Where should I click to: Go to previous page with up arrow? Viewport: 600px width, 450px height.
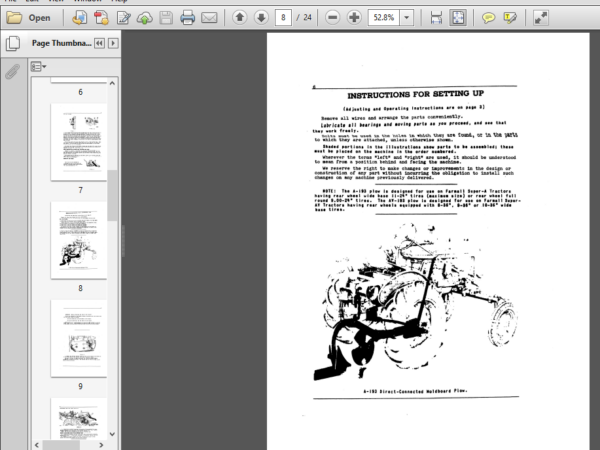pyautogui.click(x=240, y=17)
